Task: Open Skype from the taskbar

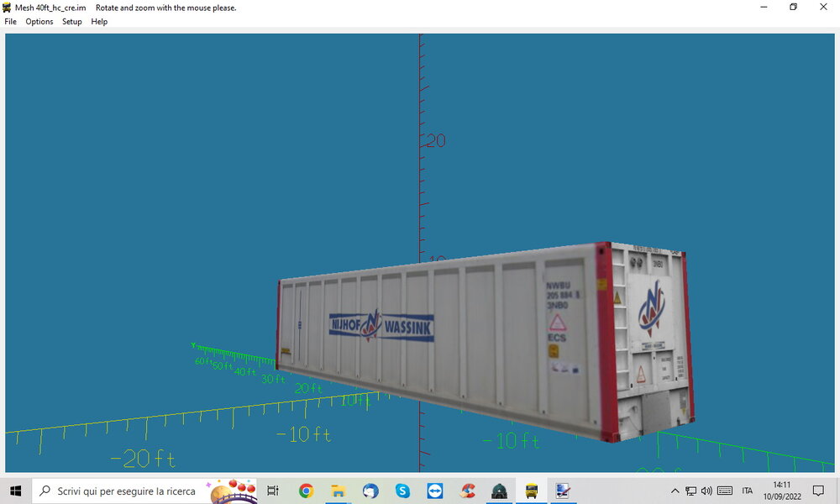Action: point(402,491)
